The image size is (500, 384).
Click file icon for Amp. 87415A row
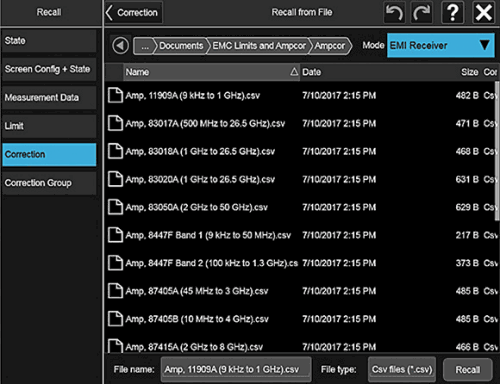click(x=115, y=346)
